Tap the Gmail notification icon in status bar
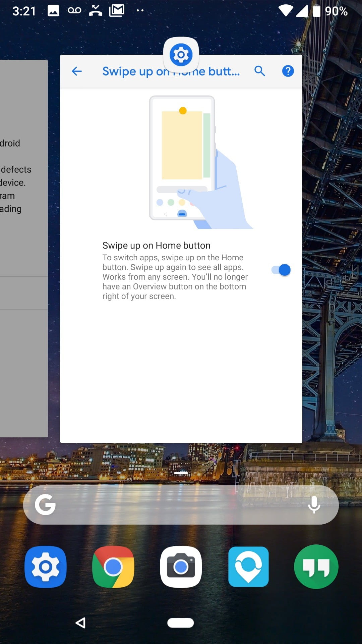Screen dimensions: 362x644 [x=117, y=10]
